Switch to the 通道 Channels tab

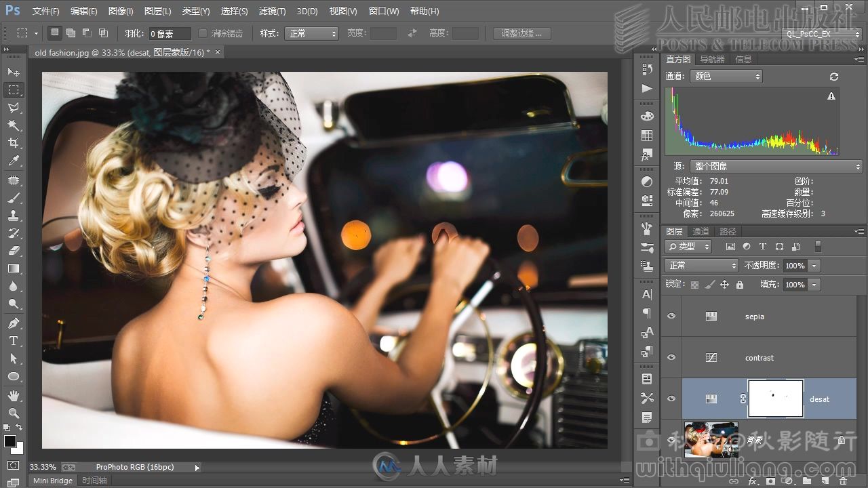click(x=701, y=231)
